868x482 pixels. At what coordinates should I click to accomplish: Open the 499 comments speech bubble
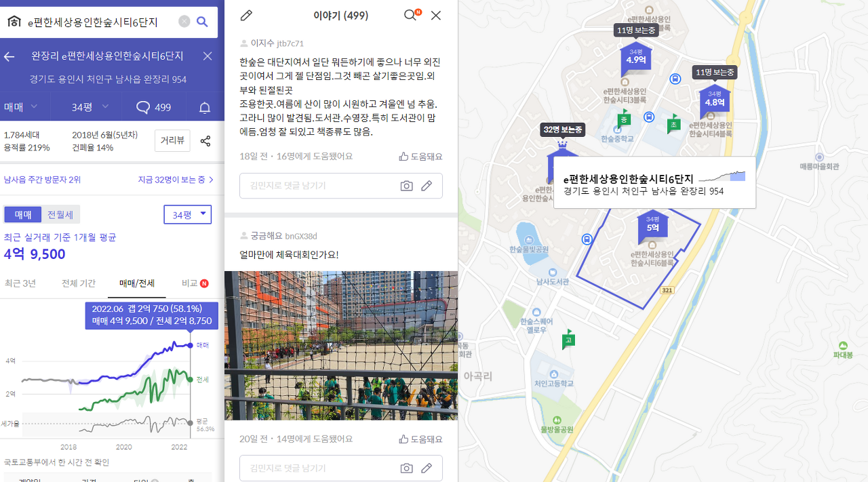pyautogui.click(x=153, y=107)
